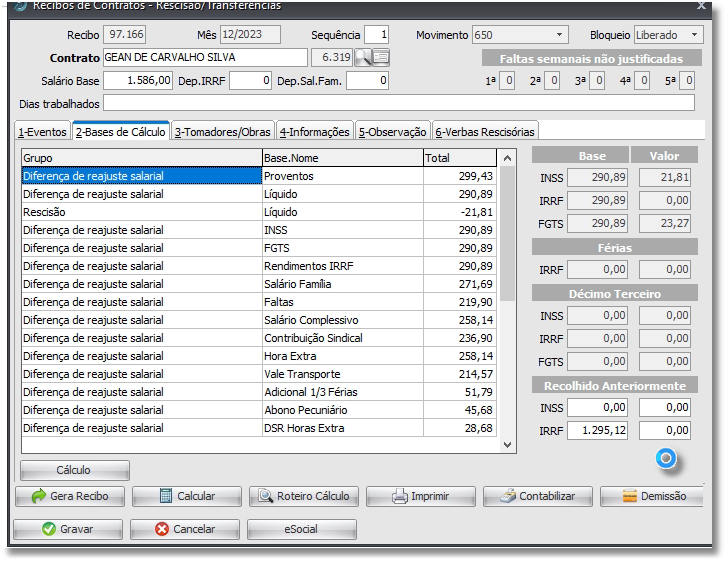The width and height of the screenshot is (726, 562).
Task: Open the contract details card icon
Action: coord(381,57)
